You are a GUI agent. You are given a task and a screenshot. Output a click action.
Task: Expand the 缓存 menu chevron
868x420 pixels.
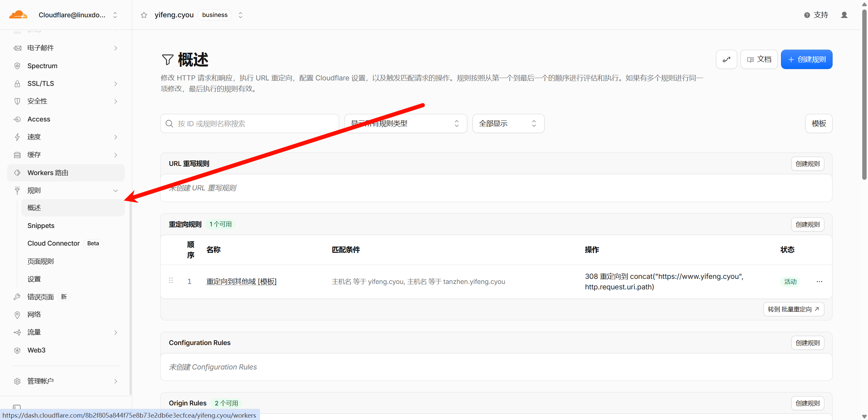point(116,155)
